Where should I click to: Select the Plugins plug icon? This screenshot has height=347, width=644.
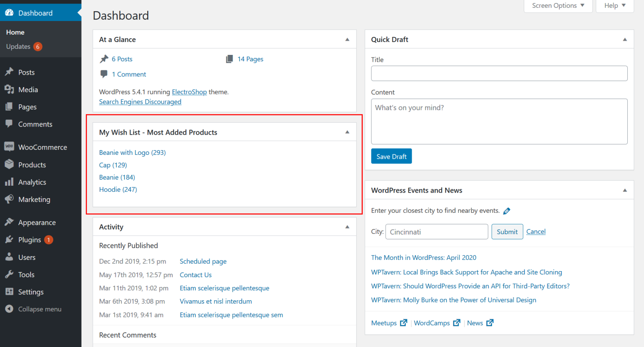pyautogui.click(x=10, y=239)
